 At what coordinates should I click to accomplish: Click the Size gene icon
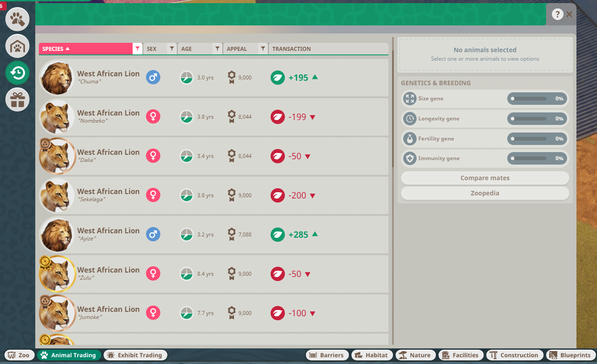pos(409,99)
